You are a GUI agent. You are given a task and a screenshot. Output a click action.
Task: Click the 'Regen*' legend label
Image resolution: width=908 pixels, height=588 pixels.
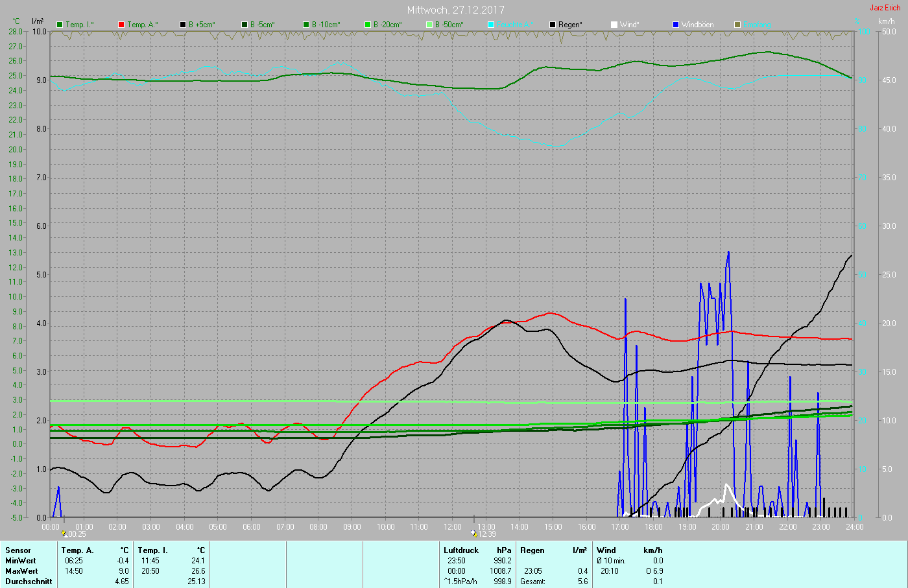click(x=570, y=25)
